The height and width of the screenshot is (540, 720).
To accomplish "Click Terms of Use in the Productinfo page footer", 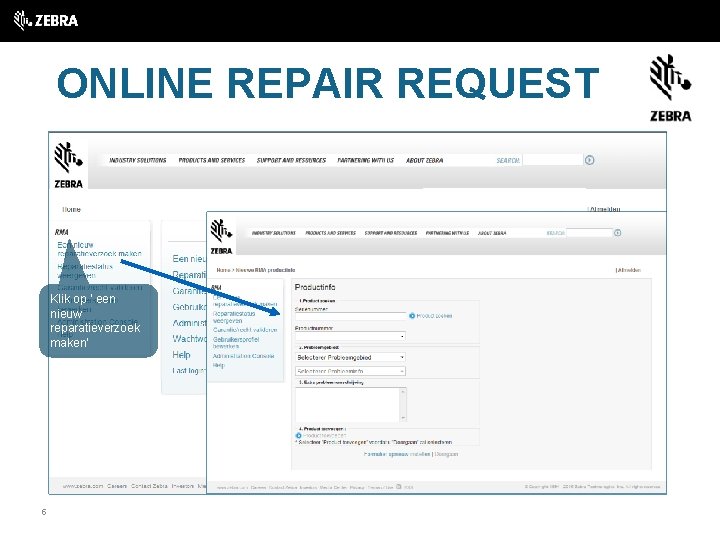I will click(381, 488).
